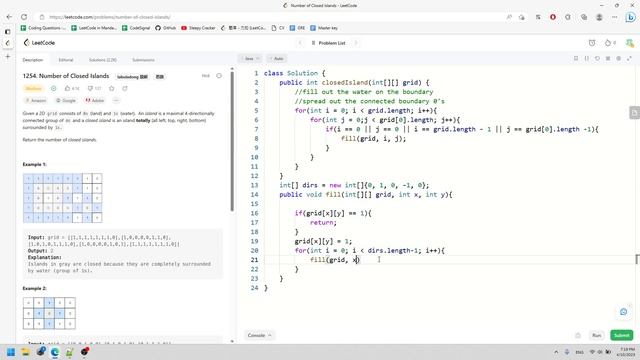Open LeetCode in Mandarin bookmark

(93, 28)
